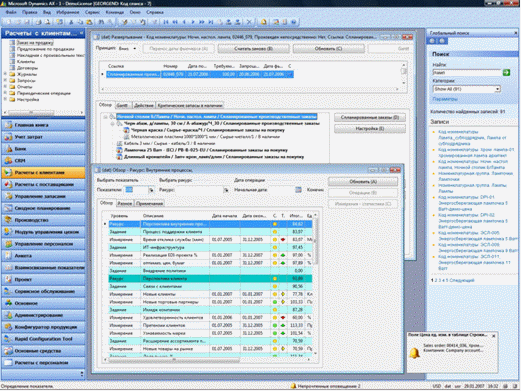Open Сервисное обслуживание module

[x=43, y=291]
